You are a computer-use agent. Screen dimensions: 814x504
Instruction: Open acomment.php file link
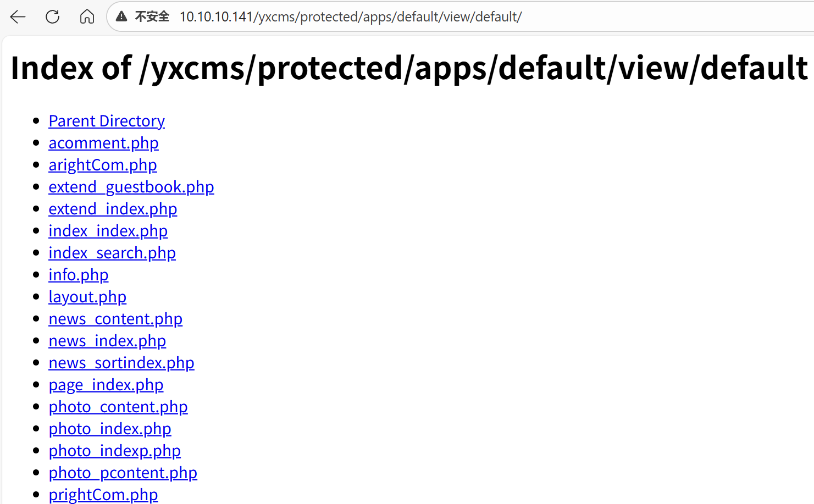[x=103, y=143]
